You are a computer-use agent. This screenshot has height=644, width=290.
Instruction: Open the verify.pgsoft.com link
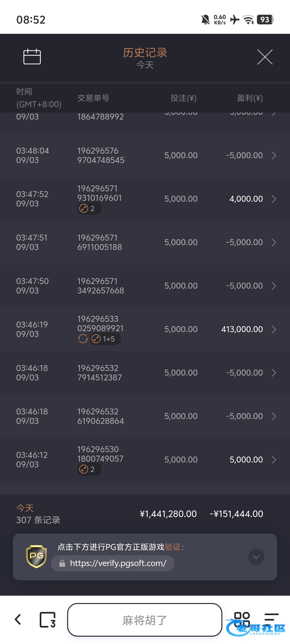click(118, 563)
